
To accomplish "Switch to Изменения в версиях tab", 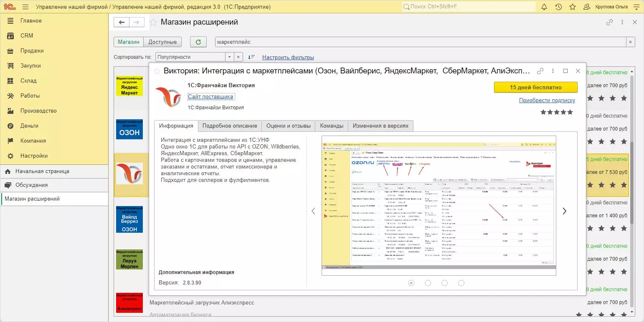I will point(380,126).
